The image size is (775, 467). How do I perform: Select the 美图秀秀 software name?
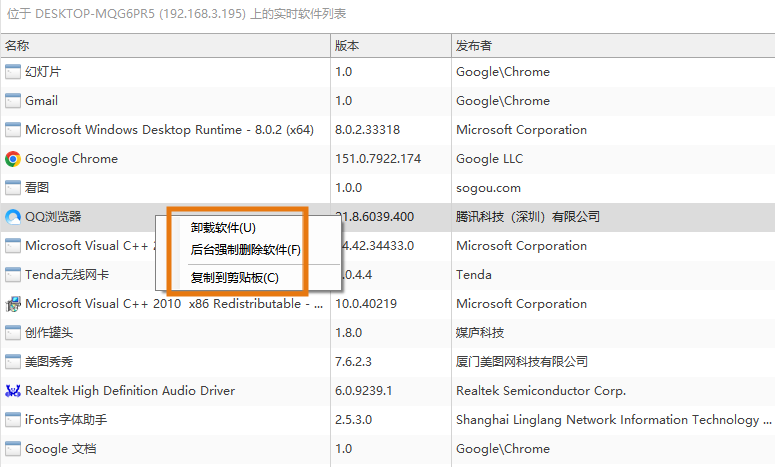pyautogui.click(x=49, y=362)
